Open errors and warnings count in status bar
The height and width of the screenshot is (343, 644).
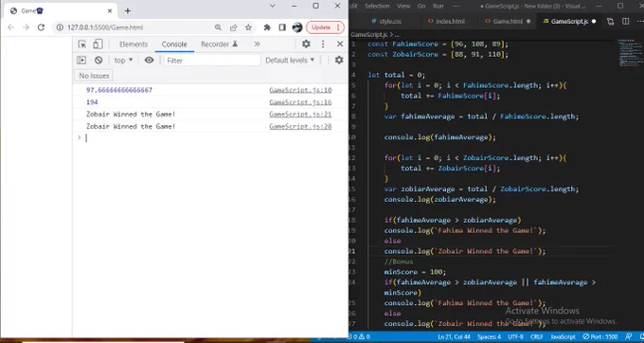click(x=359, y=336)
